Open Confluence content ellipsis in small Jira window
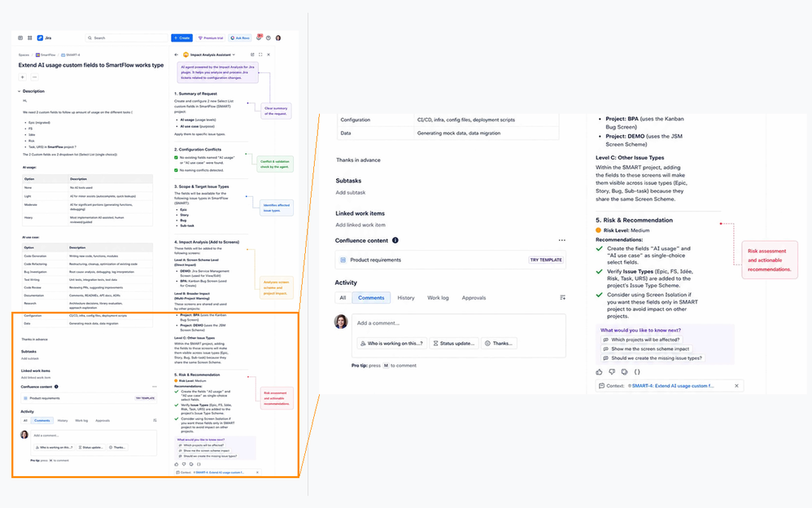The height and width of the screenshot is (508, 812). [x=155, y=387]
